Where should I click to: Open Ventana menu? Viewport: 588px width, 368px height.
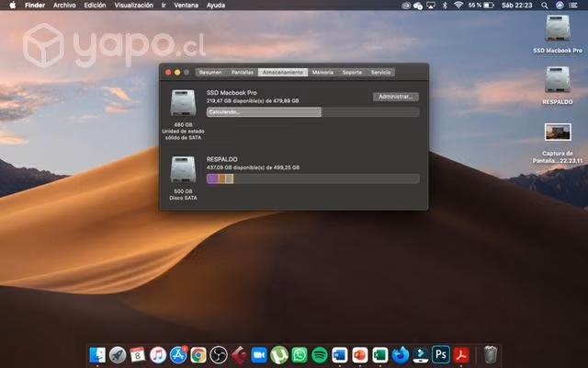[x=186, y=6]
